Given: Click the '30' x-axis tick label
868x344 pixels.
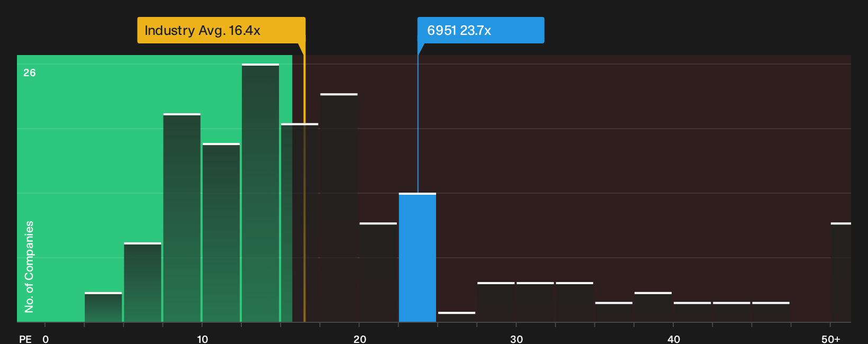Looking at the screenshot, I should tap(517, 339).
